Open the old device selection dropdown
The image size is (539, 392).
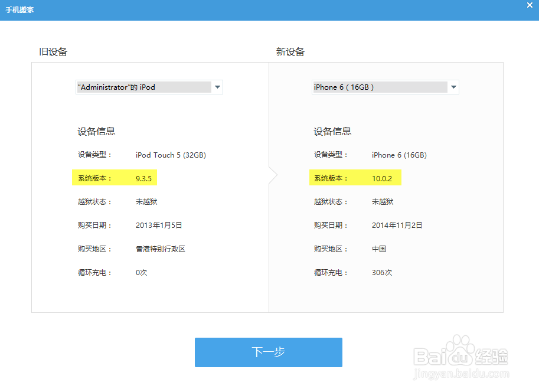coord(149,87)
